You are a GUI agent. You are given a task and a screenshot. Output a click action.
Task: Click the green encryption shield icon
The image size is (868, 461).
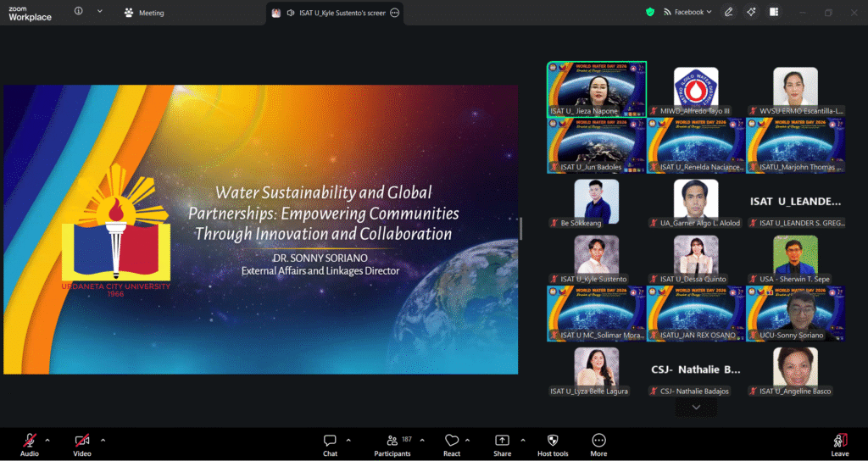coord(650,12)
